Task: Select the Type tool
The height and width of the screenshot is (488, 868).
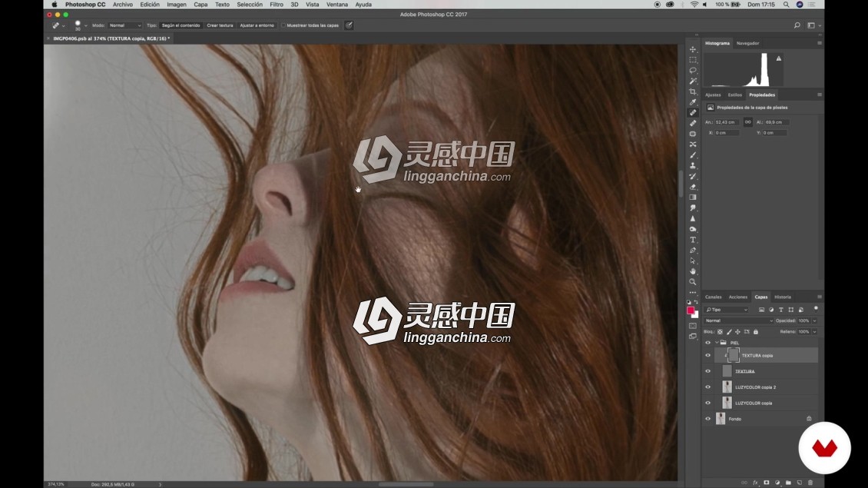Action: (693, 240)
